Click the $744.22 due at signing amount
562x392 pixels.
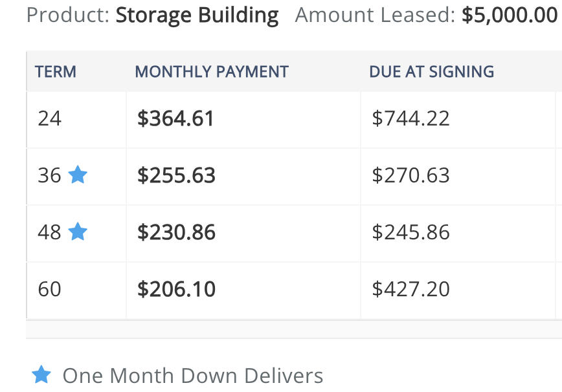pos(410,118)
